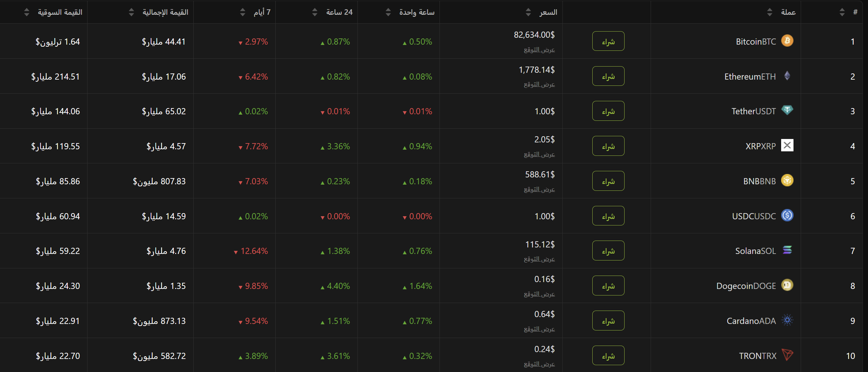The width and height of the screenshot is (868, 372).
Task: Click the Tether green gem icon
Action: pos(787,110)
